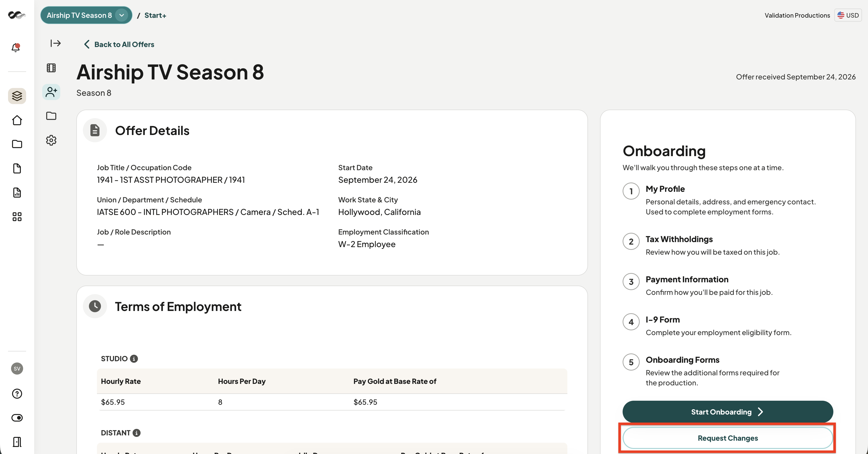This screenshot has width=868, height=454.
Task: Click the Validation Productions label
Action: coord(797,15)
